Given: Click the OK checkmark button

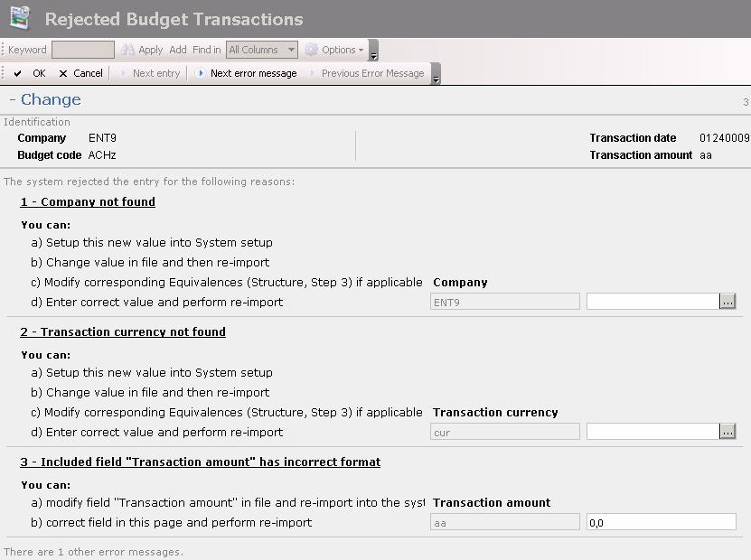Looking at the screenshot, I should click(x=30, y=73).
